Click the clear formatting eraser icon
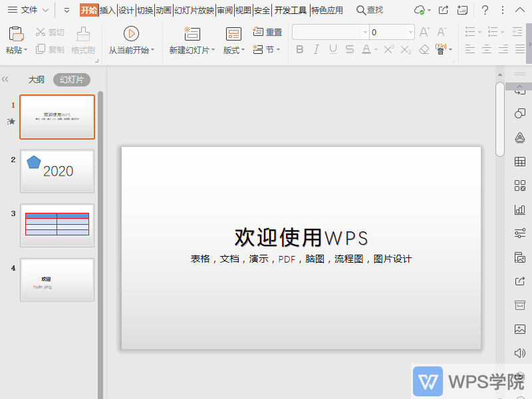 (424, 50)
